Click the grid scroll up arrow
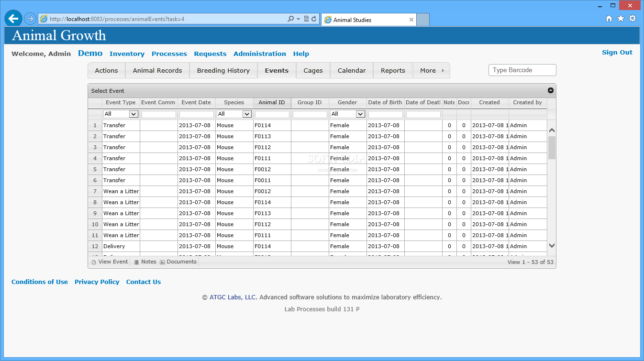This screenshot has height=361, width=644. tap(552, 131)
